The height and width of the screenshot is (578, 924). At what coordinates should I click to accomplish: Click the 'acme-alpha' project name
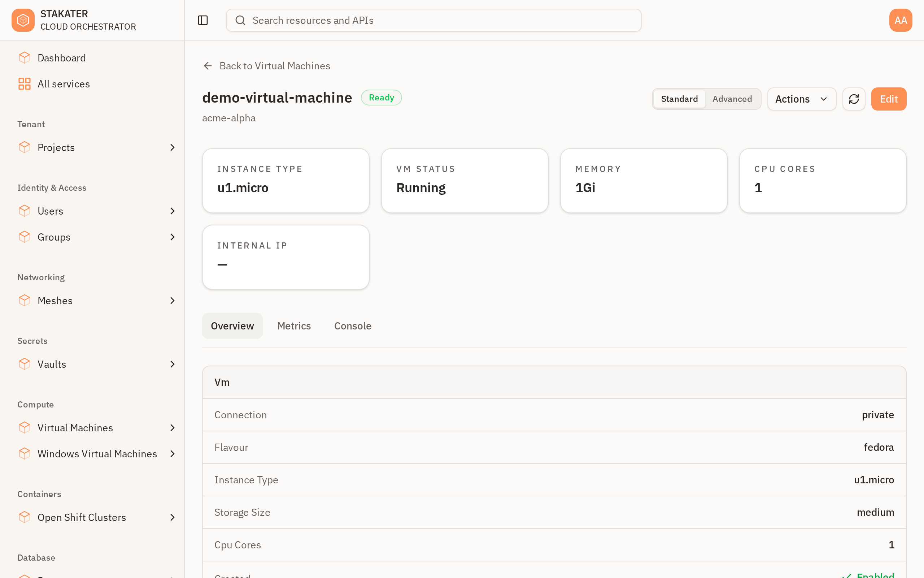229,118
